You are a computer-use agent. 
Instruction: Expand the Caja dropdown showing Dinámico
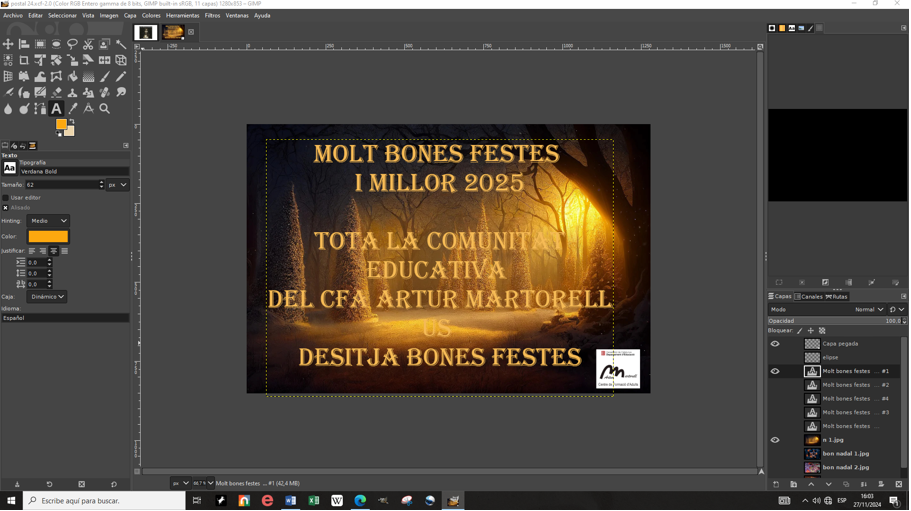pos(46,297)
